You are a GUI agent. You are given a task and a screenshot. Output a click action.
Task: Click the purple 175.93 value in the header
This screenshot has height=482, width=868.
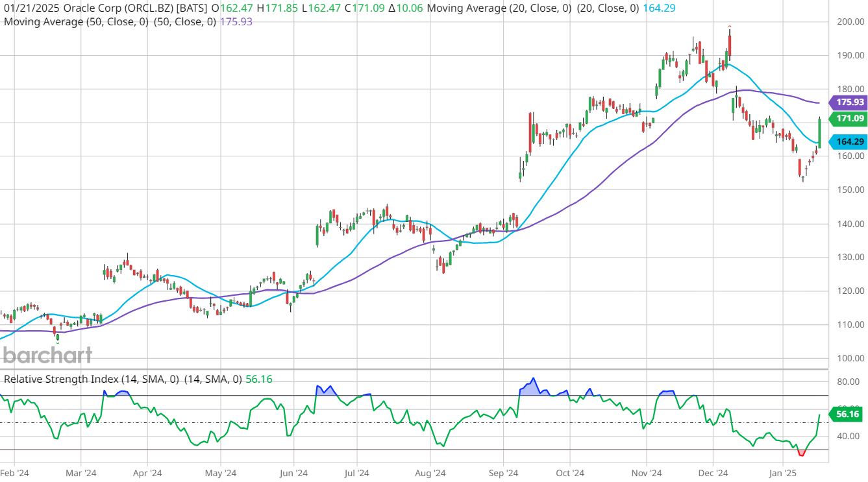[237, 21]
